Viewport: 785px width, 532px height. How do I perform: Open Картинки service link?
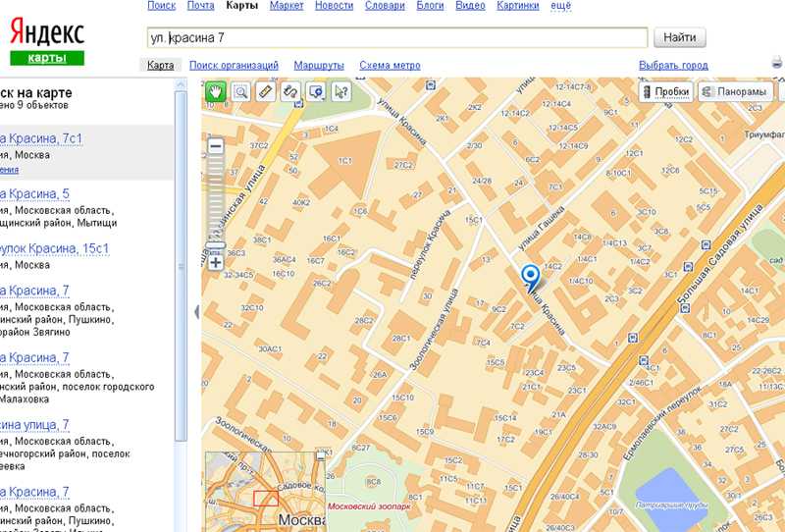coord(518,6)
